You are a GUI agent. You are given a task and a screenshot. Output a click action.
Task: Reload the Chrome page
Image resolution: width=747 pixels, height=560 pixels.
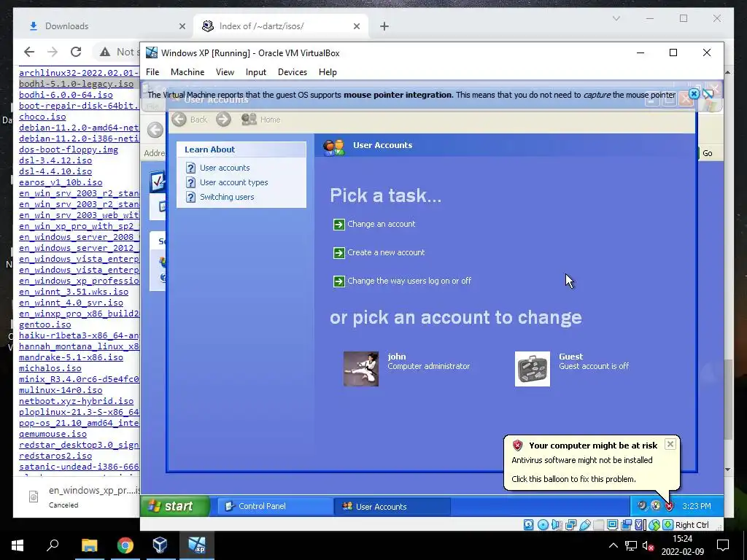pyautogui.click(x=76, y=52)
